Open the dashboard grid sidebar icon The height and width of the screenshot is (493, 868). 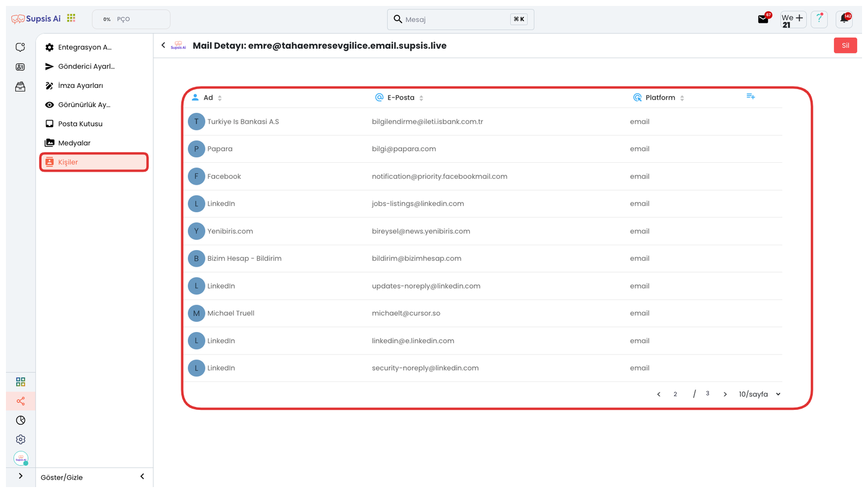[21, 381]
